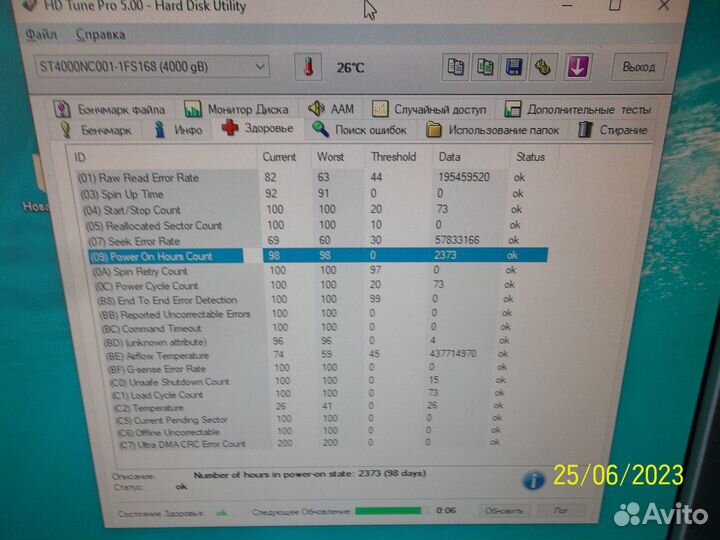Switch to the Случайный доступ tab
This screenshot has height=540, width=720.
pos(429,109)
